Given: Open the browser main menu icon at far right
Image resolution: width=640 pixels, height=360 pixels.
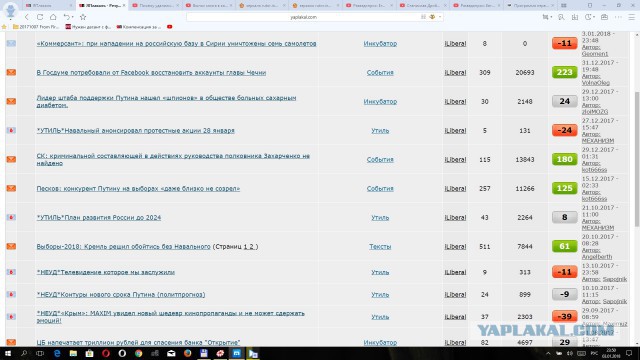Looking at the screenshot, I should pyautogui.click(x=631, y=17).
